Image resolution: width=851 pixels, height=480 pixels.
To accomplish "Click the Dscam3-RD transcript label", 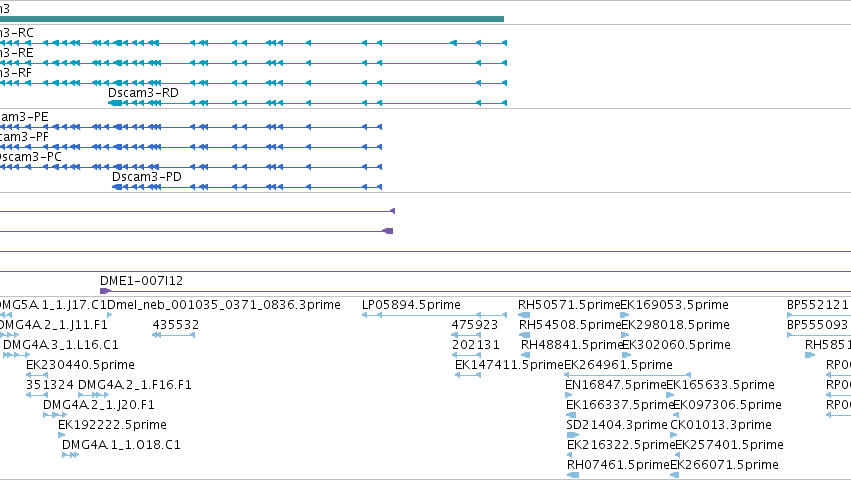I will 143,93.
